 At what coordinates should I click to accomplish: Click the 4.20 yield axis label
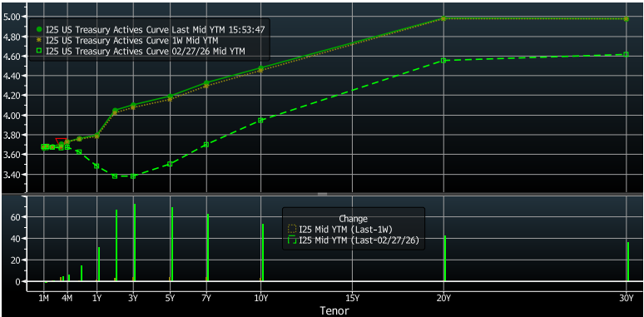point(12,96)
